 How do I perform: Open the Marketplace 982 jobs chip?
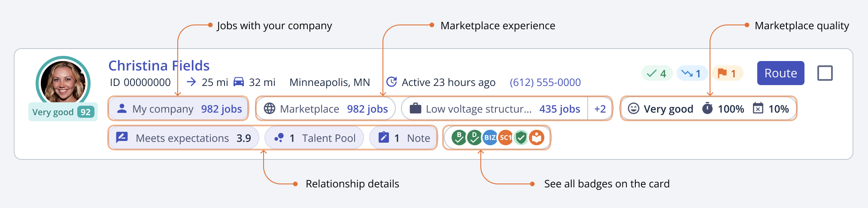325,109
